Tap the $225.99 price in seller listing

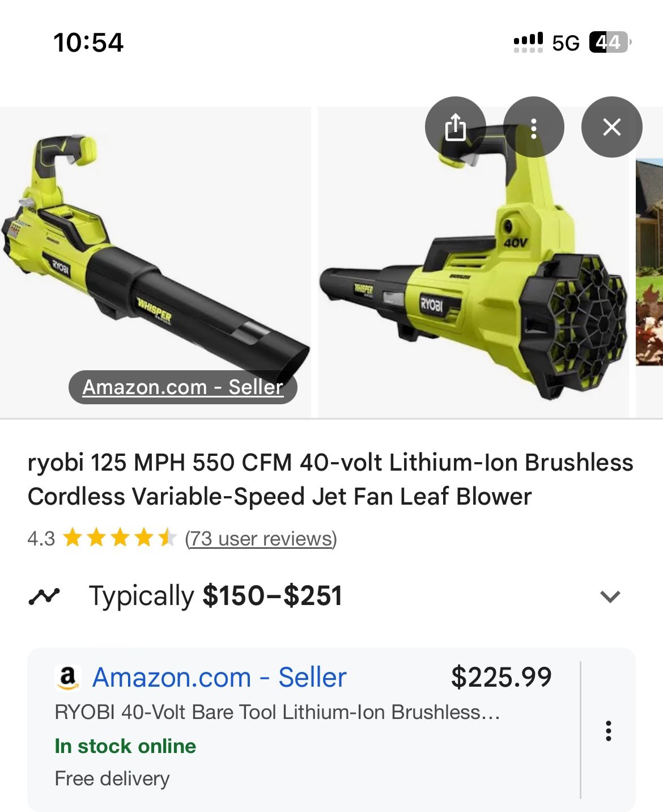coord(501,677)
